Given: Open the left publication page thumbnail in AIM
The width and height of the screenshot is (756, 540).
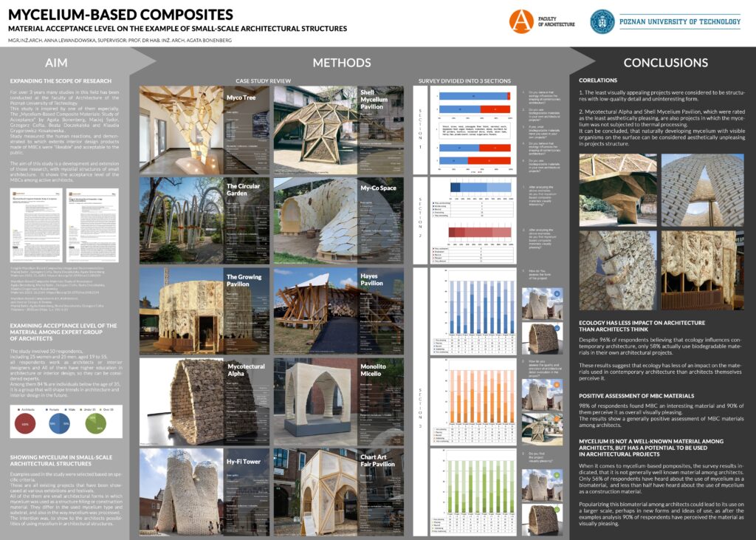Looking at the screenshot, I should point(36,225).
